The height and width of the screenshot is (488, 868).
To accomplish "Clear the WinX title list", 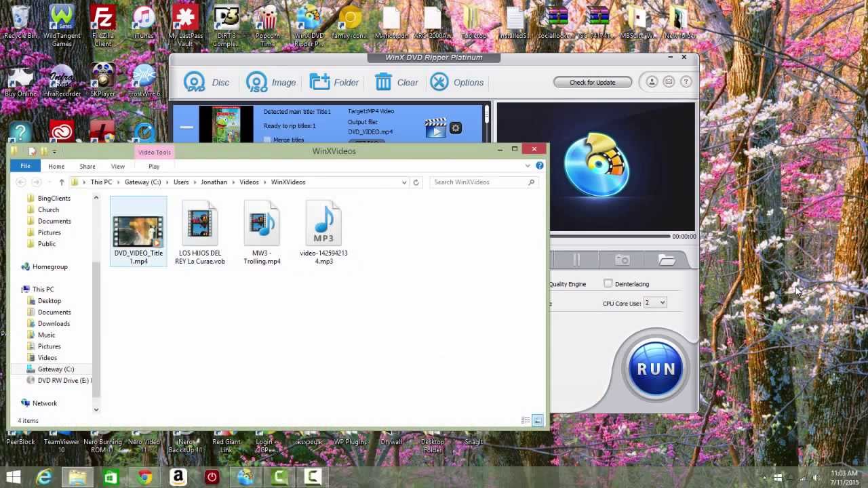I will click(396, 83).
